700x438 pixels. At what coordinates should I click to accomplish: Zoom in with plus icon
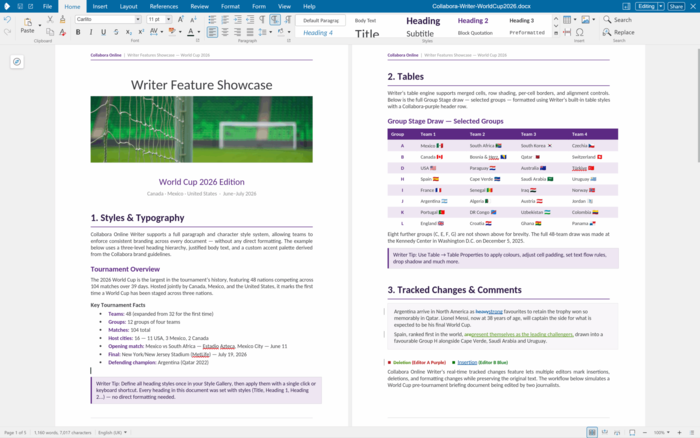(x=679, y=432)
